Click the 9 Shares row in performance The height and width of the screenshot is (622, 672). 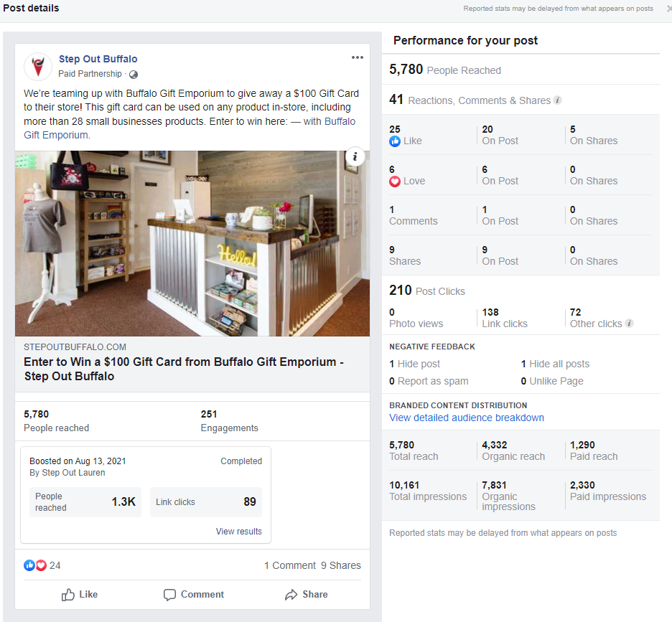click(x=521, y=255)
